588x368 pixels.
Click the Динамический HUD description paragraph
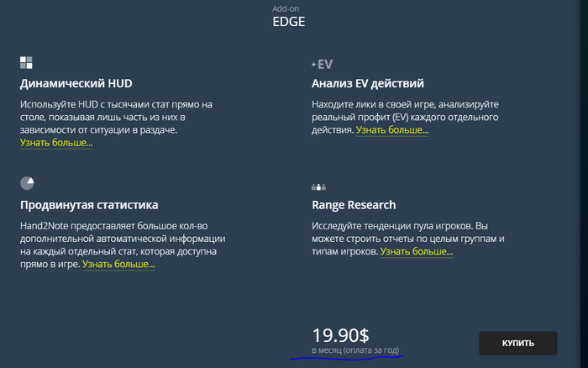[116, 117]
